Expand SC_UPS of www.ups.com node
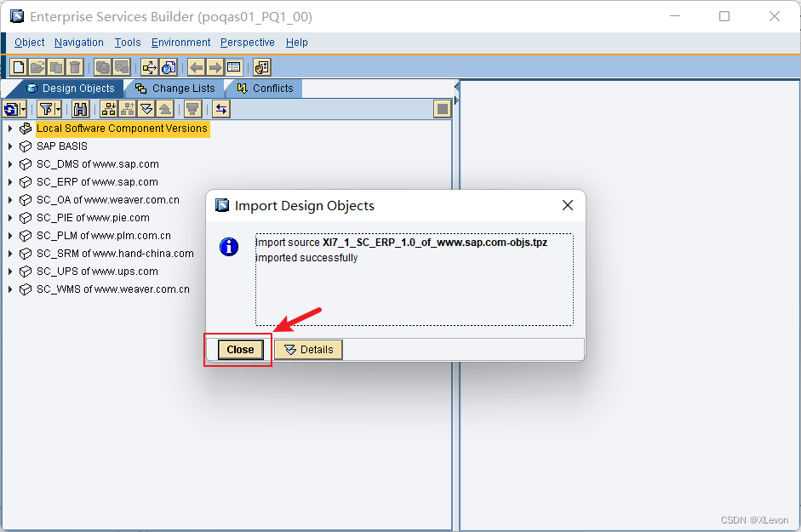The image size is (801, 532). tap(10, 272)
